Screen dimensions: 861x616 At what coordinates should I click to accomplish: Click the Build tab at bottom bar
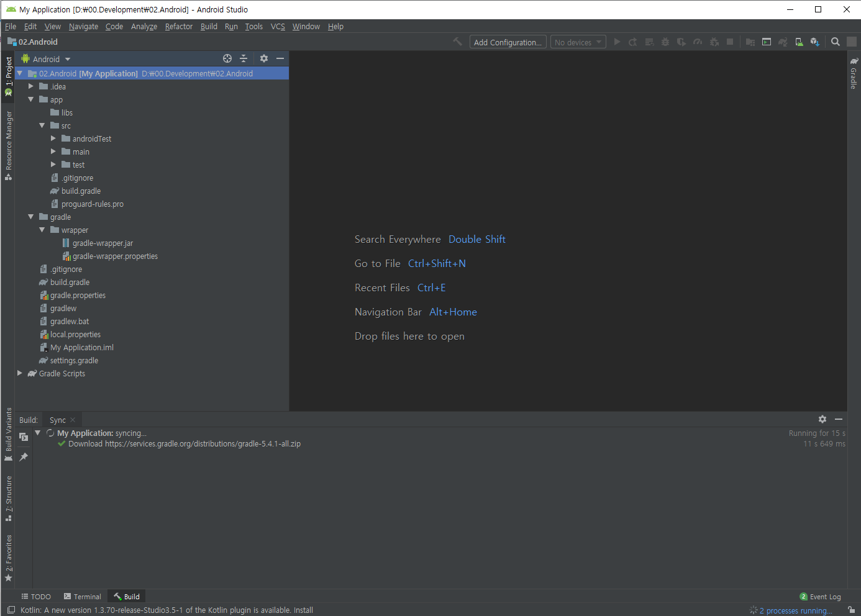coord(126,596)
